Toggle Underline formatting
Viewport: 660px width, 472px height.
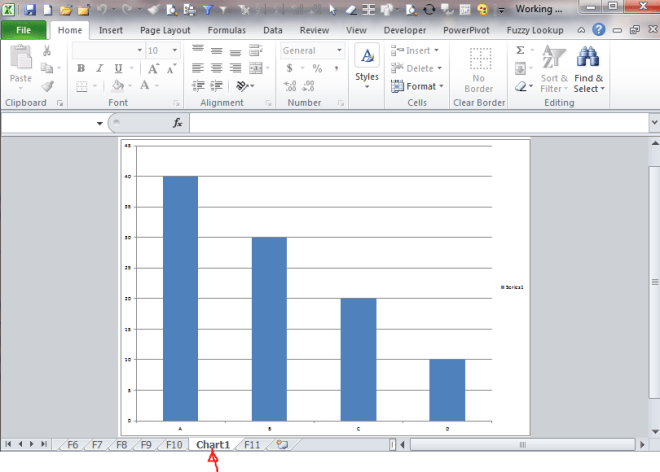(x=118, y=68)
